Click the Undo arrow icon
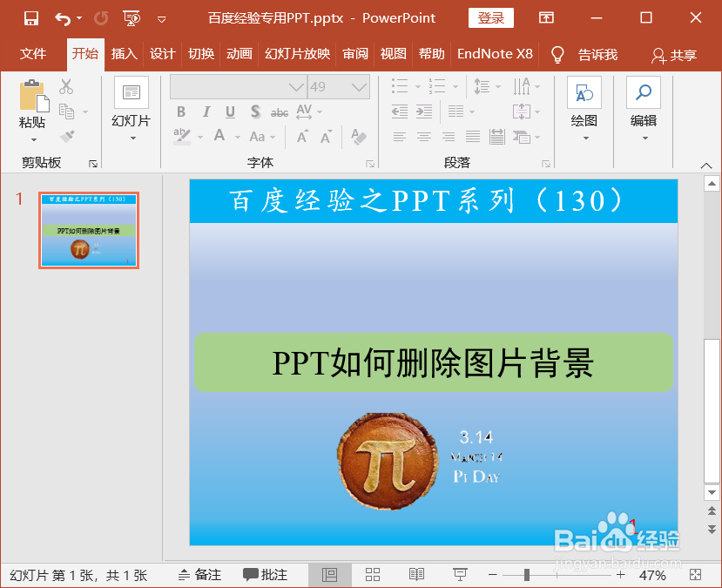This screenshot has width=722, height=588. click(x=63, y=18)
